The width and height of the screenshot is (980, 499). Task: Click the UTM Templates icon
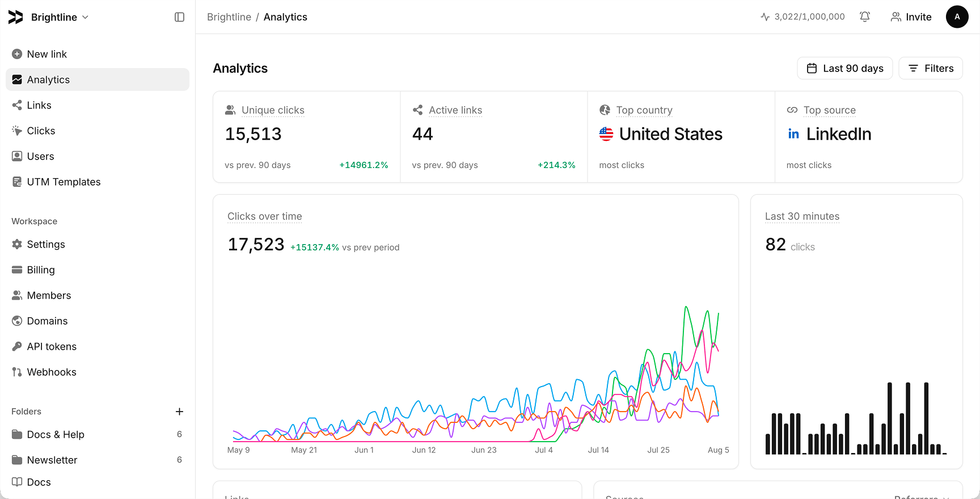(x=17, y=182)
